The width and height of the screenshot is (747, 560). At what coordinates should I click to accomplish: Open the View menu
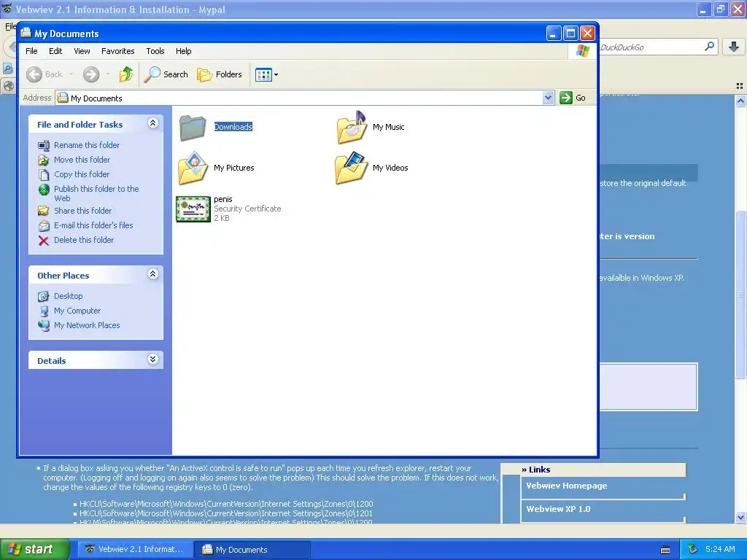82,51
